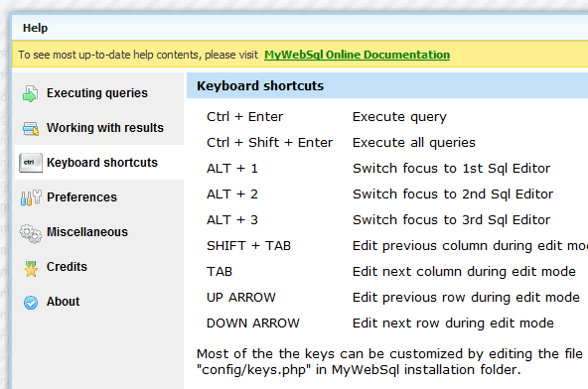Open the About section
This screenshot has width=588, height=389.
coord(63,302)
